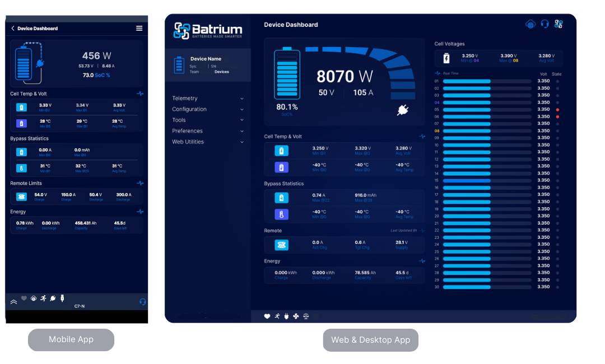Expand mobile bottom bar with double chevron
Screen dimensions: 605x364
(13, 301)
